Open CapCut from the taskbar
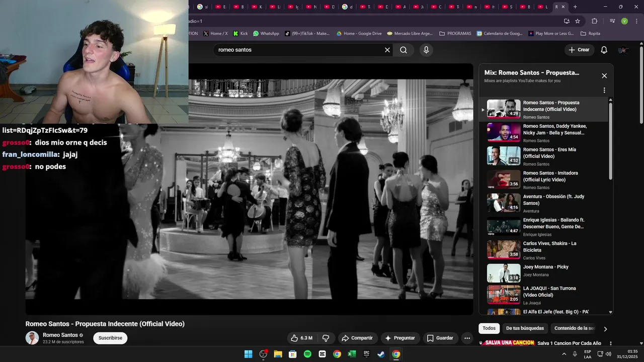The image size is (644, 362). click(322, 354)
